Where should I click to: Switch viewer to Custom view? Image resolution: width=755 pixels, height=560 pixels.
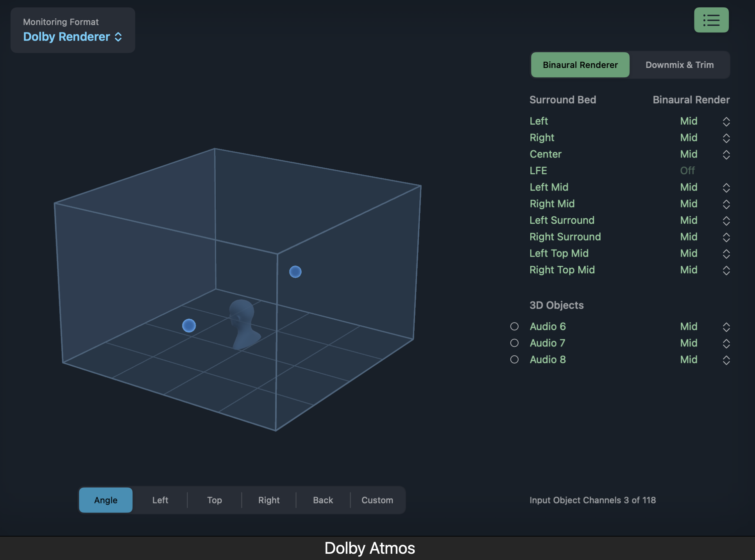[377, 500]
